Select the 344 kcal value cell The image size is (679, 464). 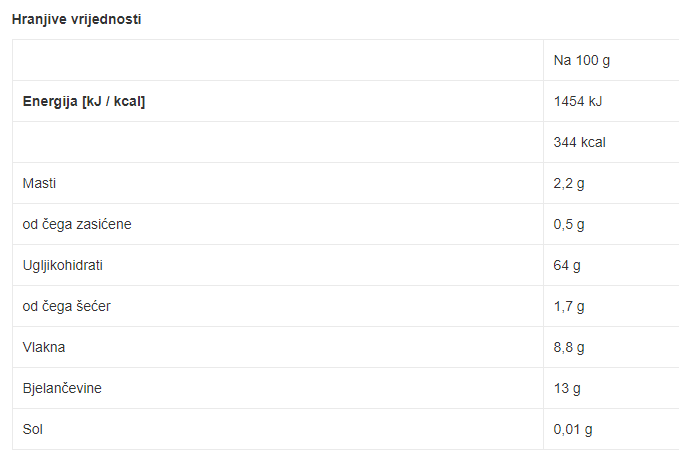579,142
